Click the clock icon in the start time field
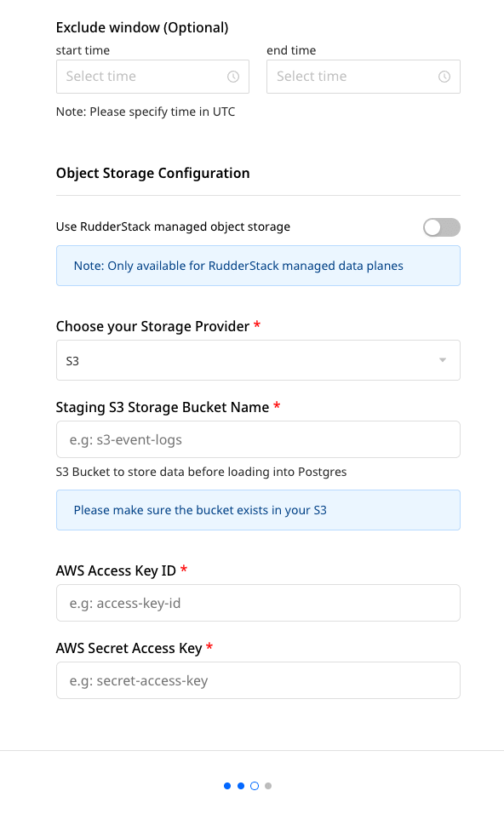Viewport: 504px width, 814px height. 233,76
